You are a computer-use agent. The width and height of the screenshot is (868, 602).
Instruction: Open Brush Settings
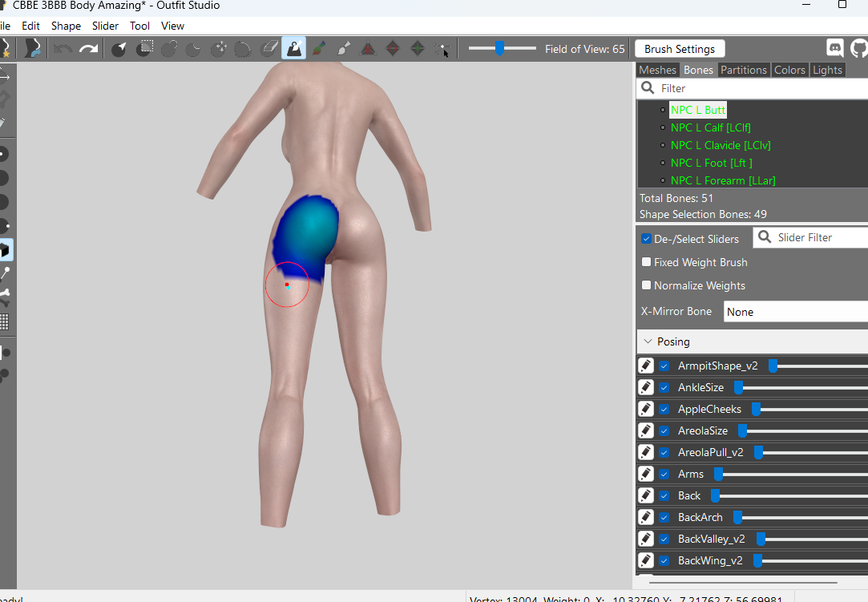tap(679, 48)
